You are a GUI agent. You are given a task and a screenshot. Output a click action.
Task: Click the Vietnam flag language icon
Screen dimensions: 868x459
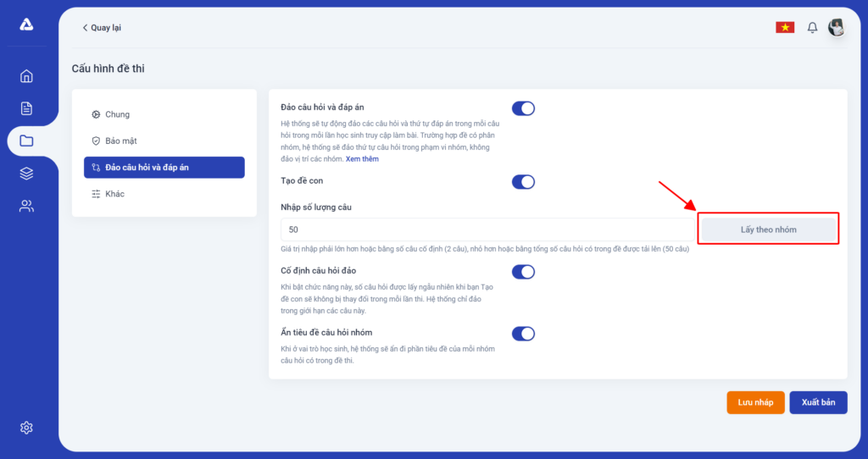pyautogui.click(x=785, y=27)
